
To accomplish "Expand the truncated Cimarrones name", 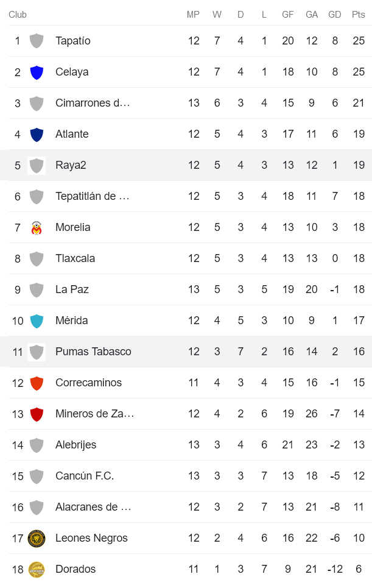I will click(x=92, y=103).
